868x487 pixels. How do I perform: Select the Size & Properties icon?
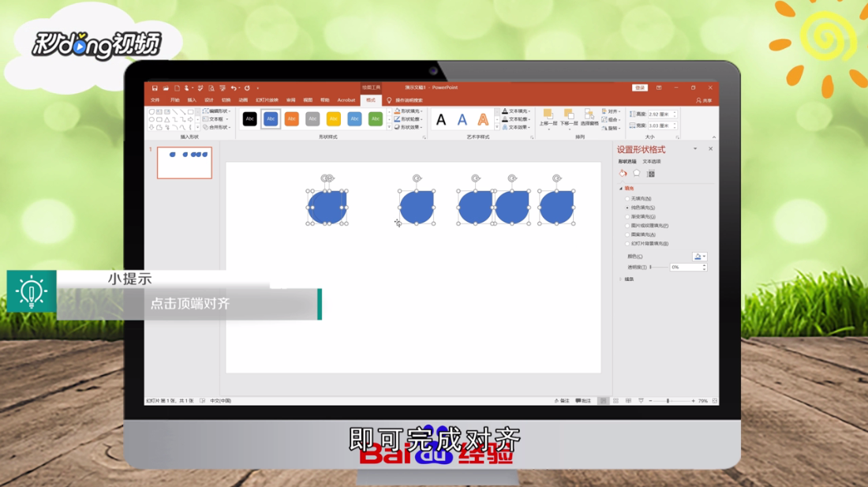pos(652,173)
